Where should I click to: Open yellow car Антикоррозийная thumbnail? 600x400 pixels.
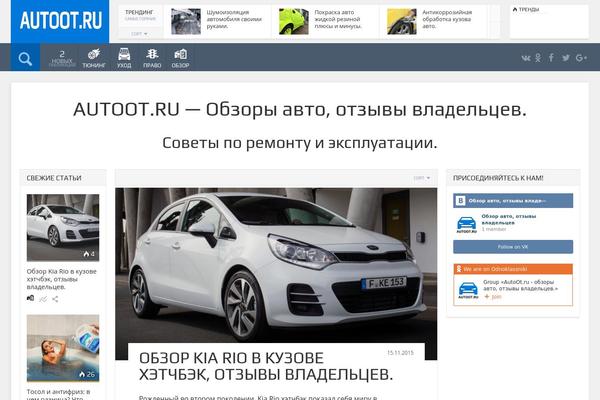tap(401, 21)
